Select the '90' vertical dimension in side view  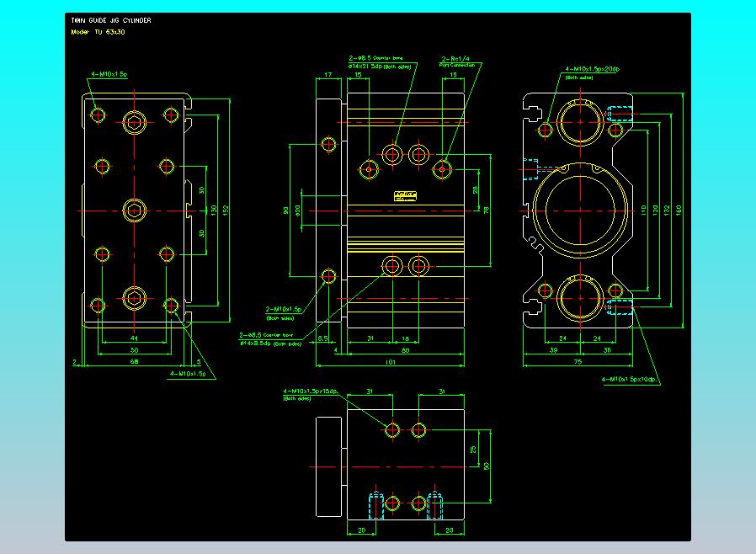(286, 210)
